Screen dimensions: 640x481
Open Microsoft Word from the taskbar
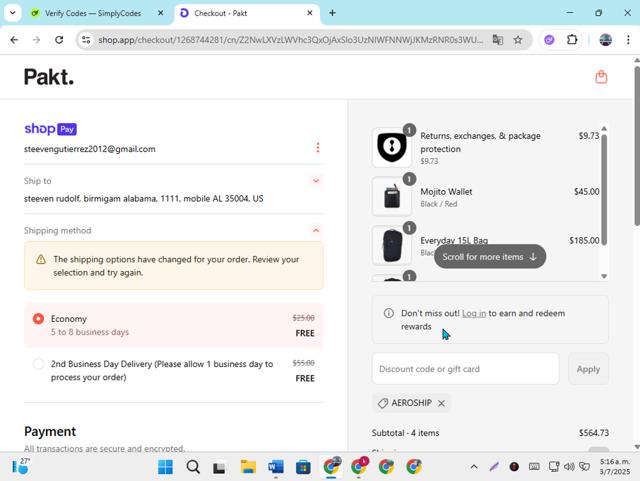click(x=276, y=467)
